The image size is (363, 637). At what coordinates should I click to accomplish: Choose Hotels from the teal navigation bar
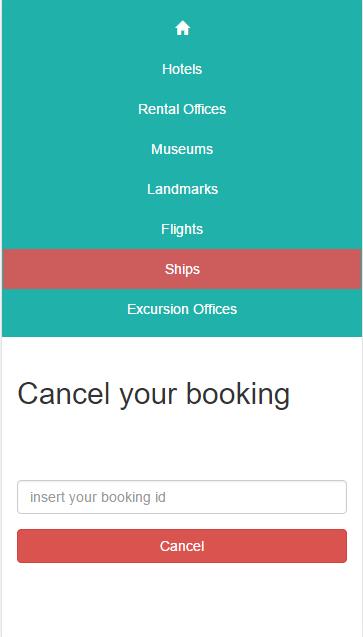182,69
